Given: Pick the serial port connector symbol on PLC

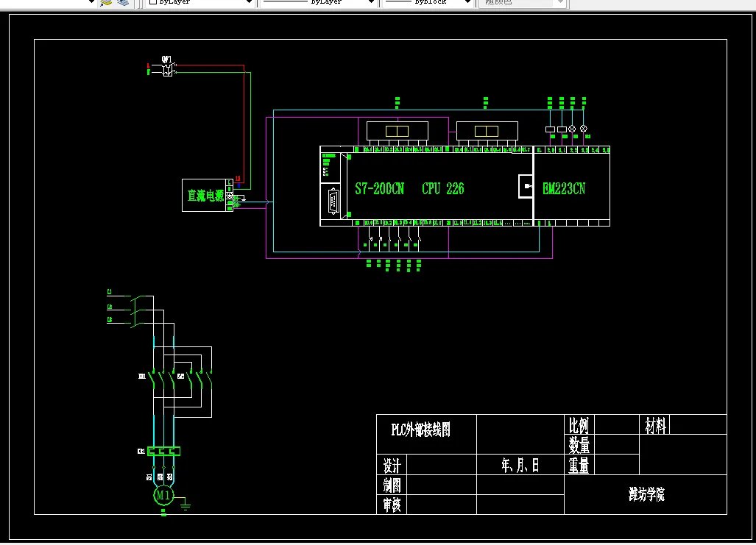Looking at the screenshot, I should 333,202.
